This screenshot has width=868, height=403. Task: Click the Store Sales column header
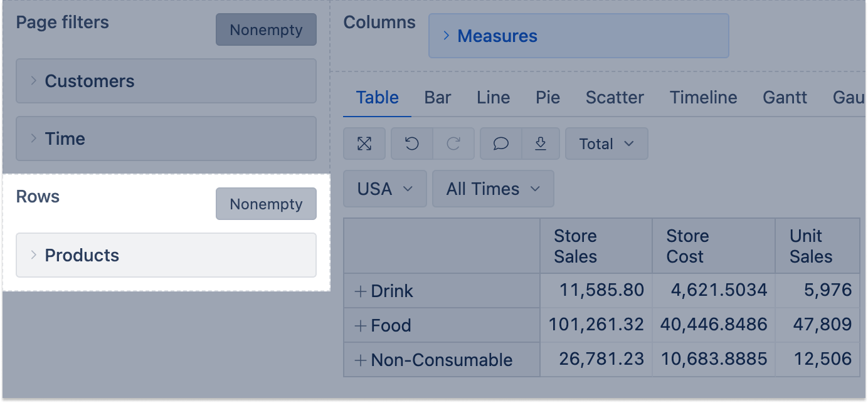[575, 246]
